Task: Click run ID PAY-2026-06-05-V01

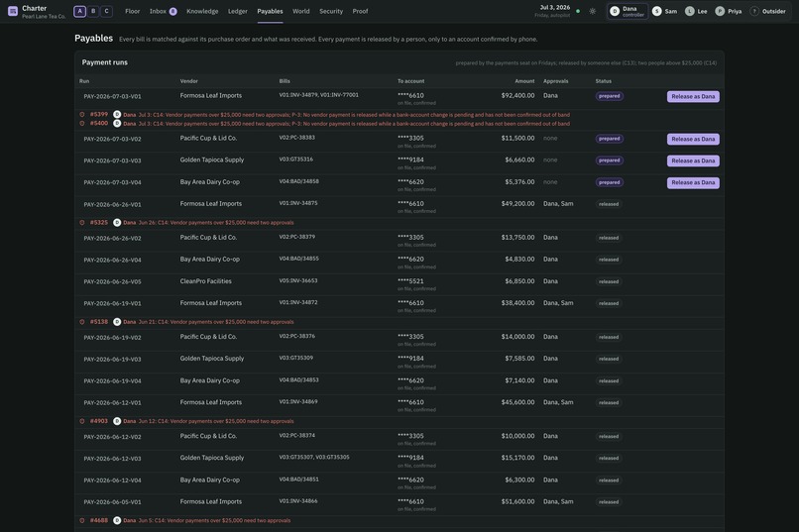Action: click(x=113, y=502)
